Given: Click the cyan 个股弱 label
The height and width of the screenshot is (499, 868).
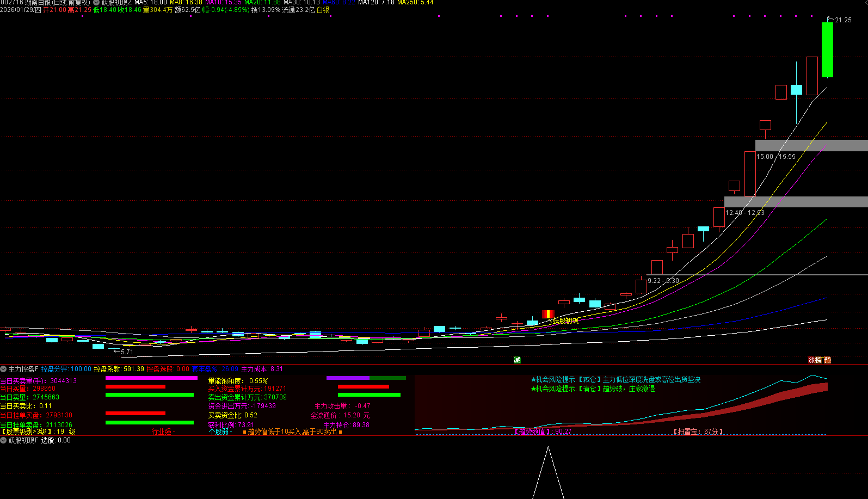Looking at the screenshot, I should 220,432.
